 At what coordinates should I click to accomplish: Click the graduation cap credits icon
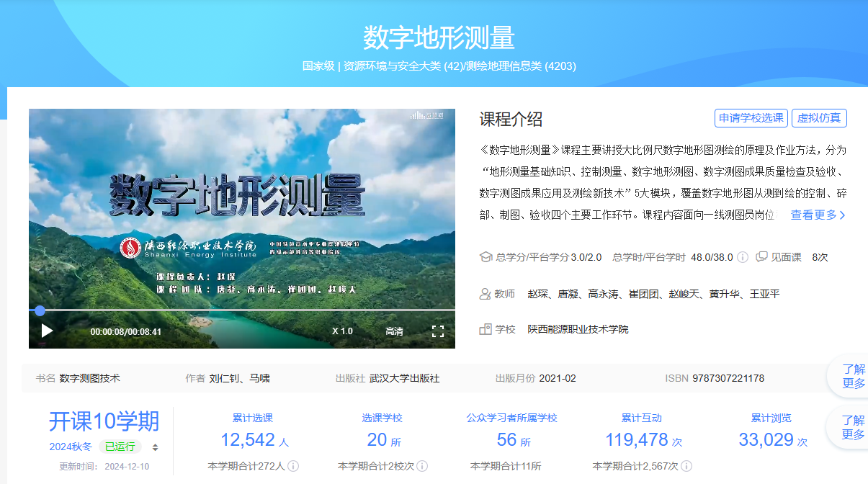(x=486, y=257)
